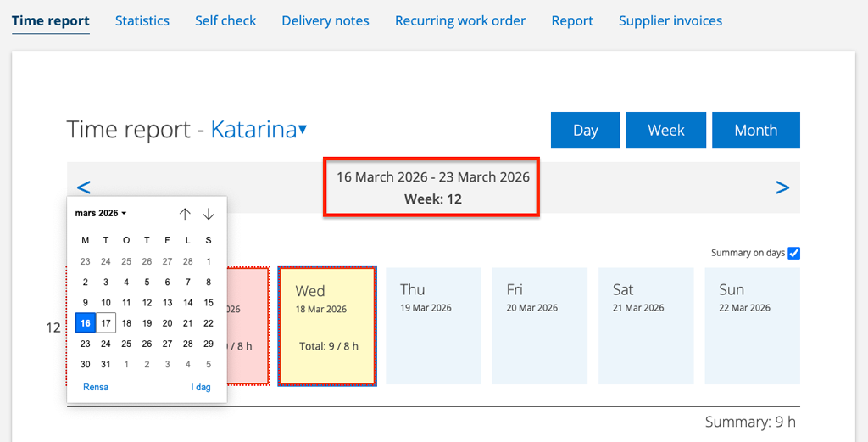
Task: Click Rensa to clear the date
Action: click(96, 387)
